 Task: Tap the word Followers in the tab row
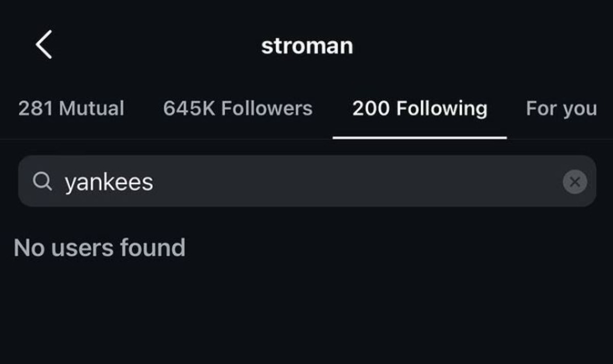[267, 108]
